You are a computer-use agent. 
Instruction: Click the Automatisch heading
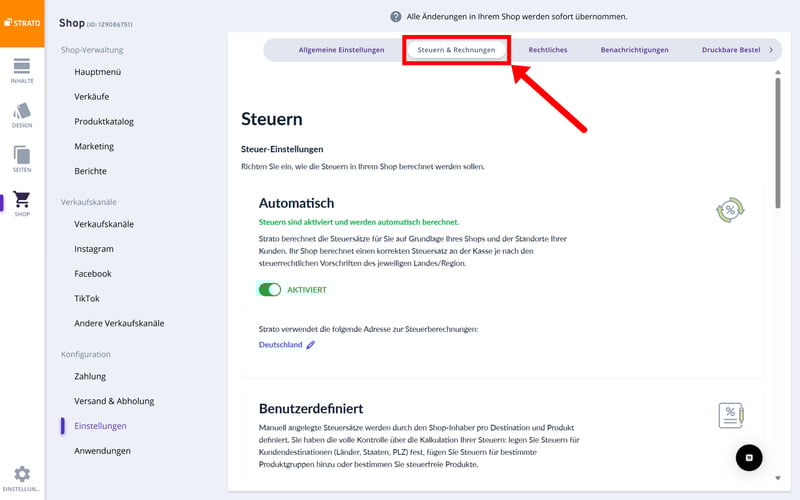tap(296, 203)
